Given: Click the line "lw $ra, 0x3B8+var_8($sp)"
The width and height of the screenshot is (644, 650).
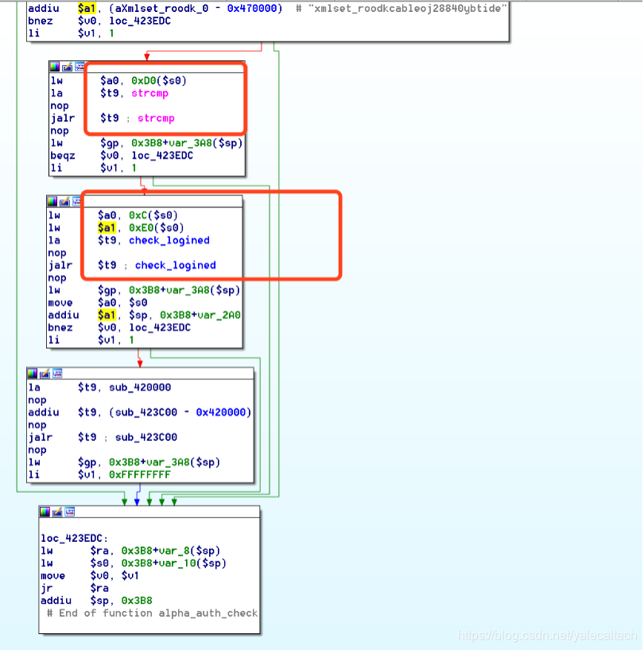Looking at the screenshot, I should point(130,551).
